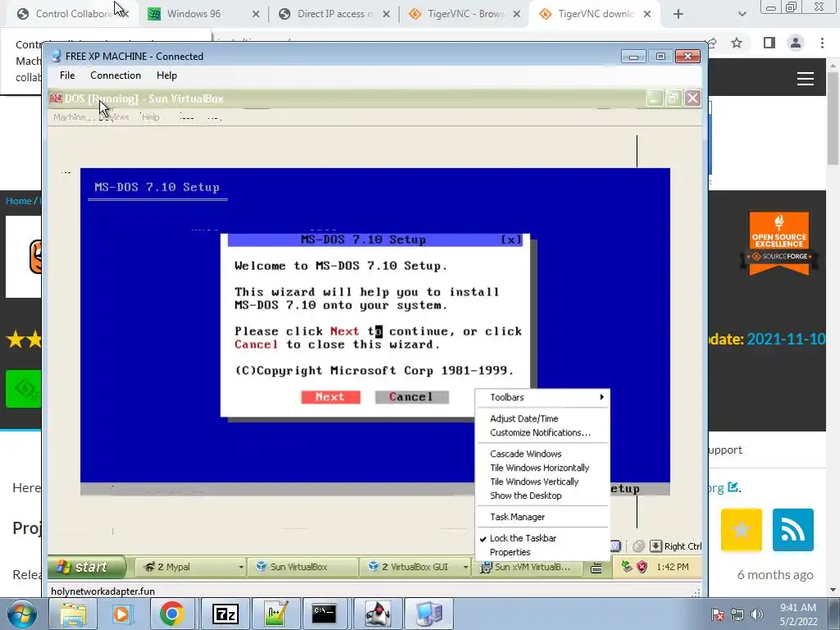The image size is (840, 630).
Task: Open the 7z file manager taskbar icon
Action: tap(225, 614)
